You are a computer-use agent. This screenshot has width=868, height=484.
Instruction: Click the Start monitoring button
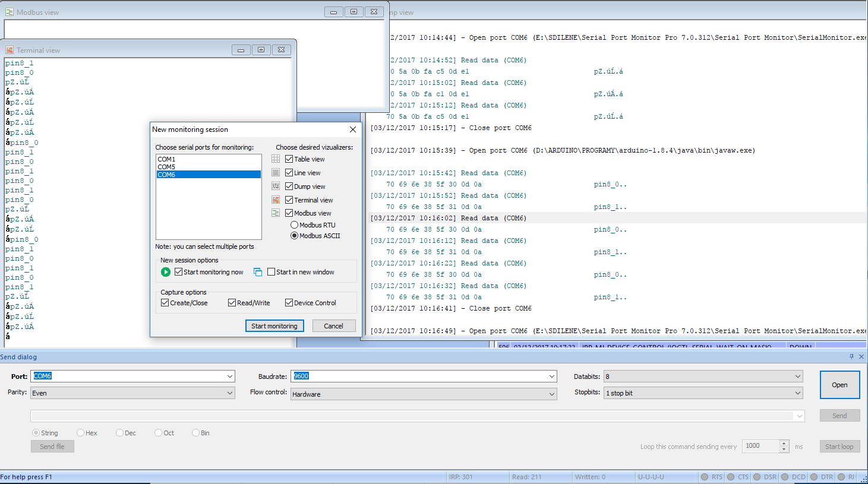[x=274, y=326]
